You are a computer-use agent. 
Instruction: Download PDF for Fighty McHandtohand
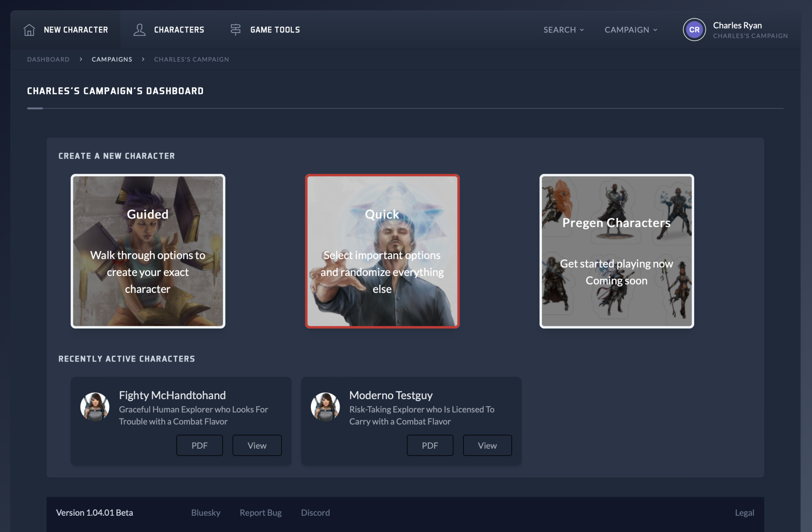[199, 445]
